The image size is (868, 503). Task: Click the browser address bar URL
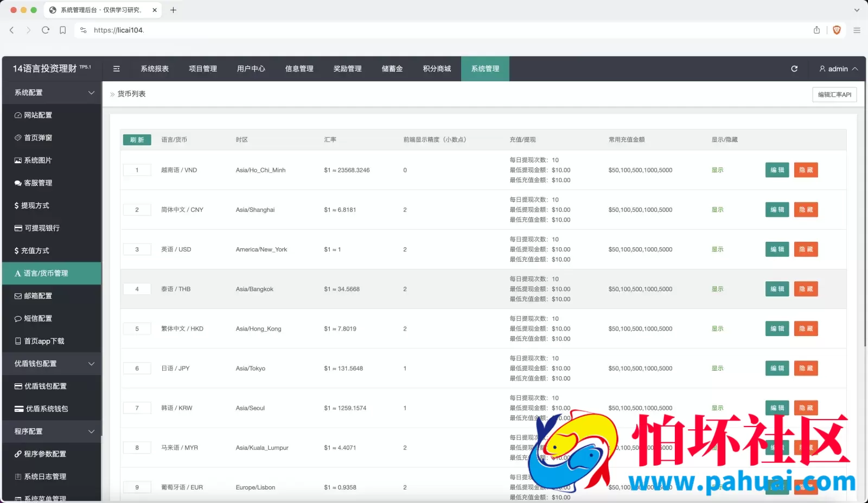pyautogui.click(x=118, y=30)
